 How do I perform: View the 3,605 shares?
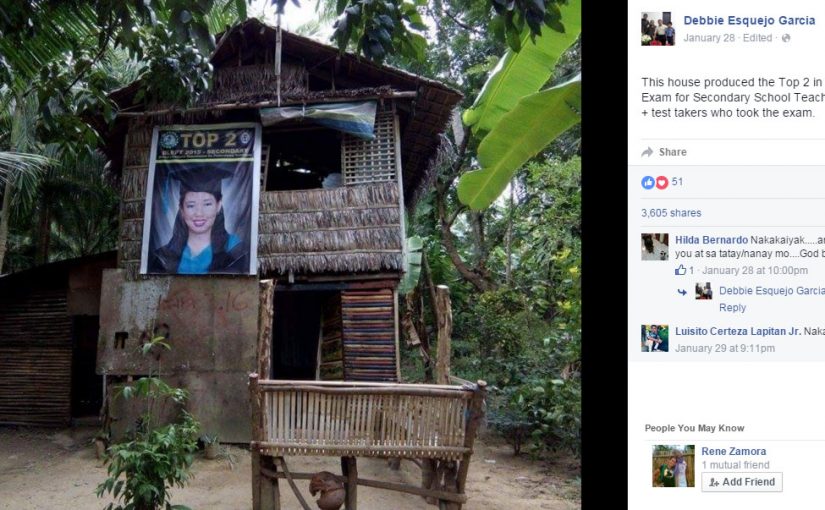click(x=671, y=213)
